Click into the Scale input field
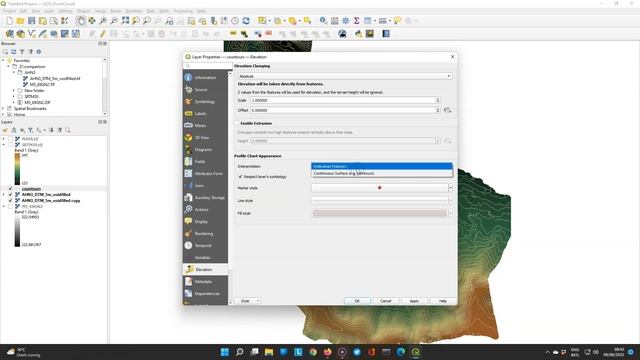 [342, 100]
